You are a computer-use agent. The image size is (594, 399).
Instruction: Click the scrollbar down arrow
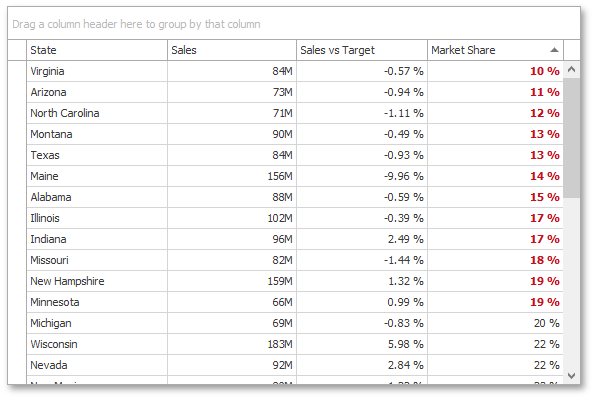pyautogui.click(x=572, y=376)
